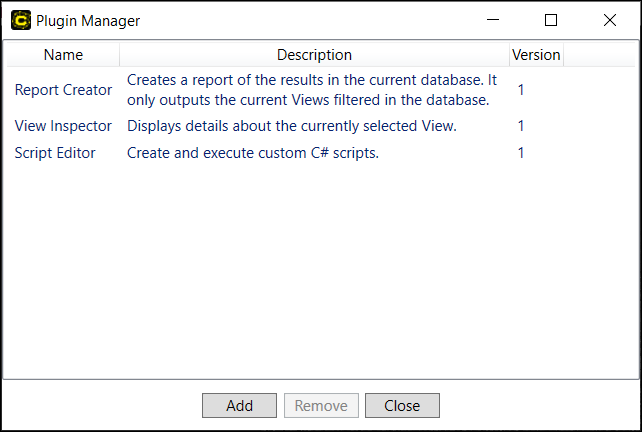Select the View Inspector plugin name
The height and width of the screenshot is (432, 642).
click(x=63, y=126)
